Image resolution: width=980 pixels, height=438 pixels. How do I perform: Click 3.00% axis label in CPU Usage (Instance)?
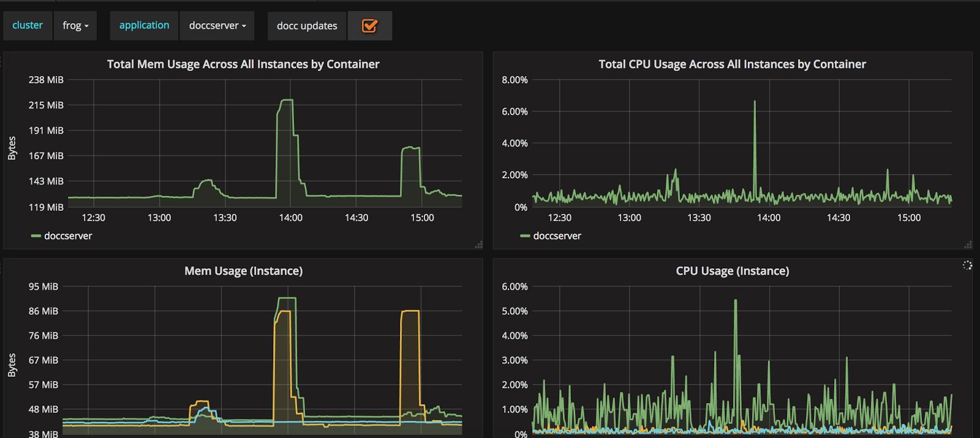pos(514,360)
